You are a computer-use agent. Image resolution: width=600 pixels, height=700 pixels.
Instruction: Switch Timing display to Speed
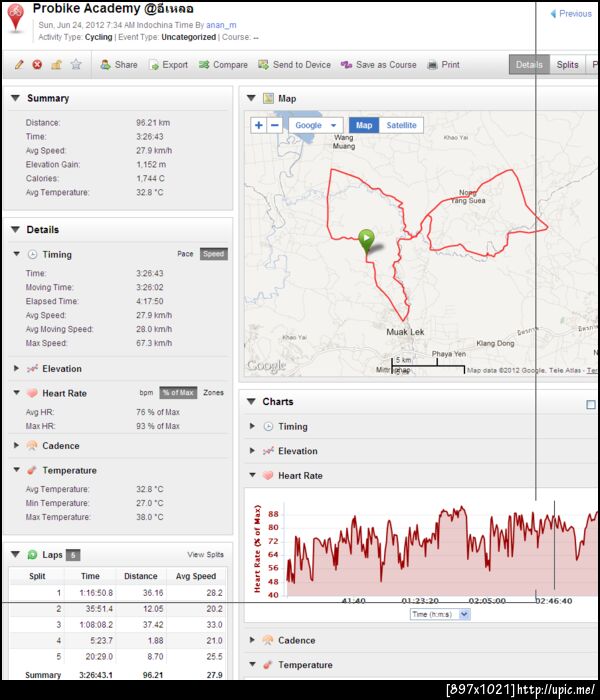pyautogui.click(x=213, y=254)
